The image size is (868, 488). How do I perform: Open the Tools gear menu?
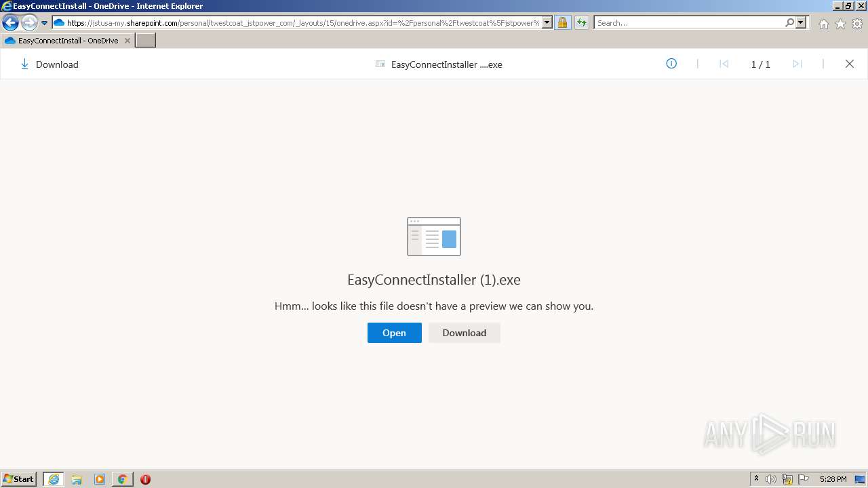857,24
